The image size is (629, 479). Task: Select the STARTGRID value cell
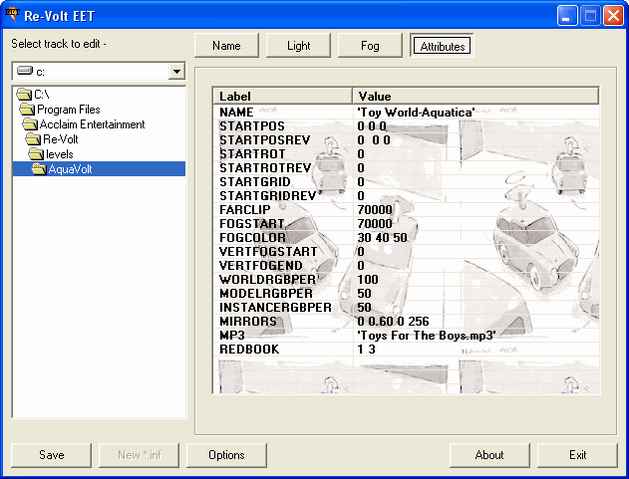click(x=476, y=182)
